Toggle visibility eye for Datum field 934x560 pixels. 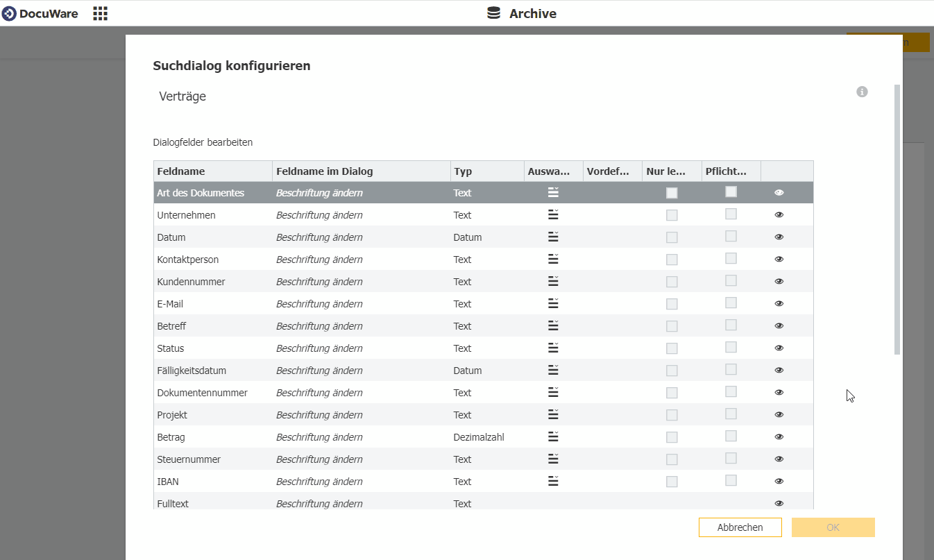[779, 237]
